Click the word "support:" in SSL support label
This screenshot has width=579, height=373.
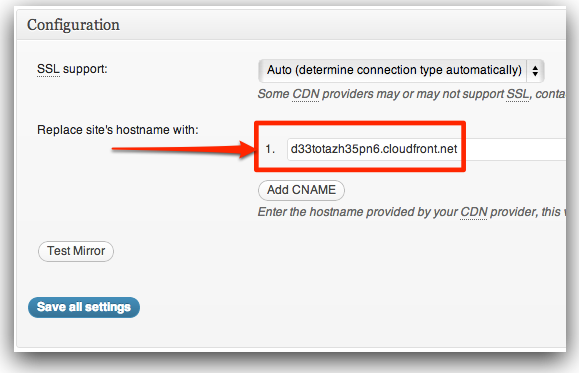pyautogui.click(x=85, y=69)
